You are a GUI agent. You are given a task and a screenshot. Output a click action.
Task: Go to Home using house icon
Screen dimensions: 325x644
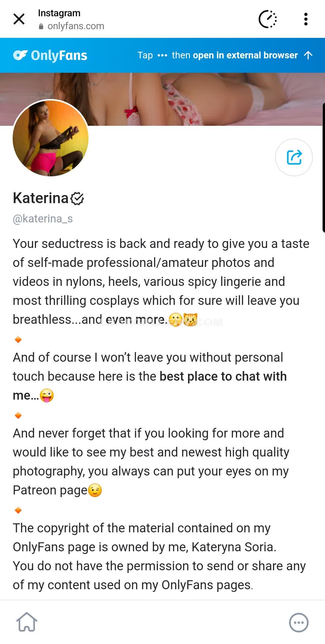pyautogui.click(x=27, y=622)
